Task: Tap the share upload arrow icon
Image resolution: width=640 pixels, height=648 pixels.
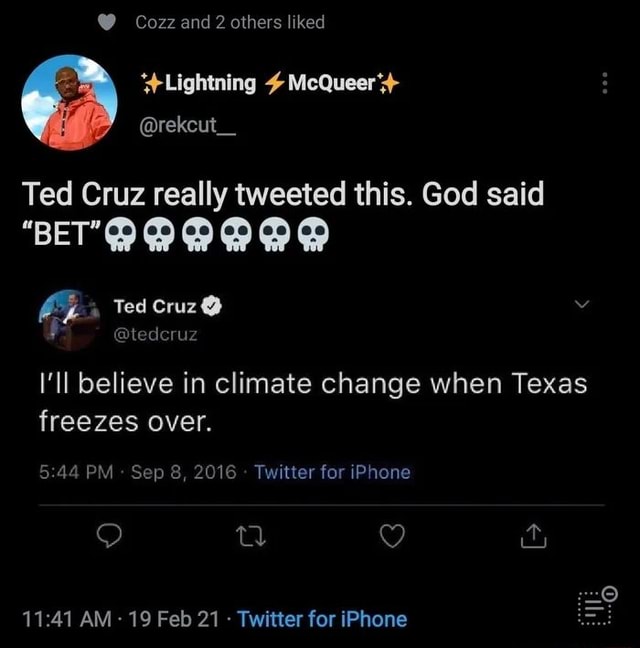Action: pyautogui.click(x=535, y=538)
